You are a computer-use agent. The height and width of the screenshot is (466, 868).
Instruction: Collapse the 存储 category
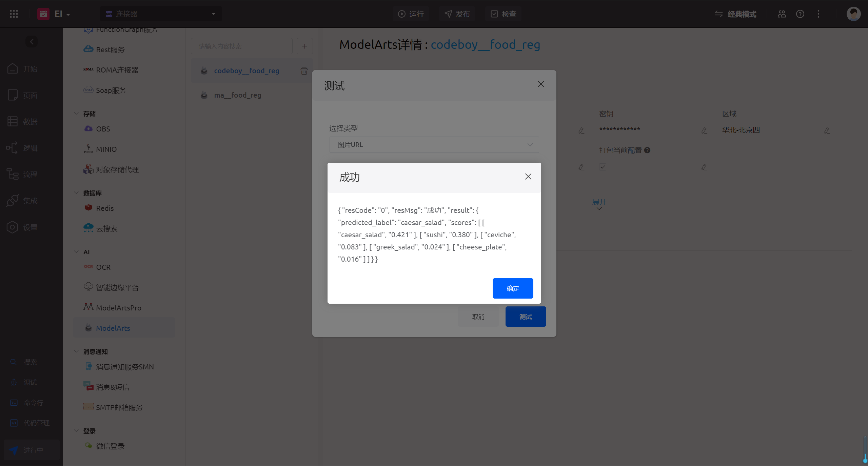click(76, 114)
